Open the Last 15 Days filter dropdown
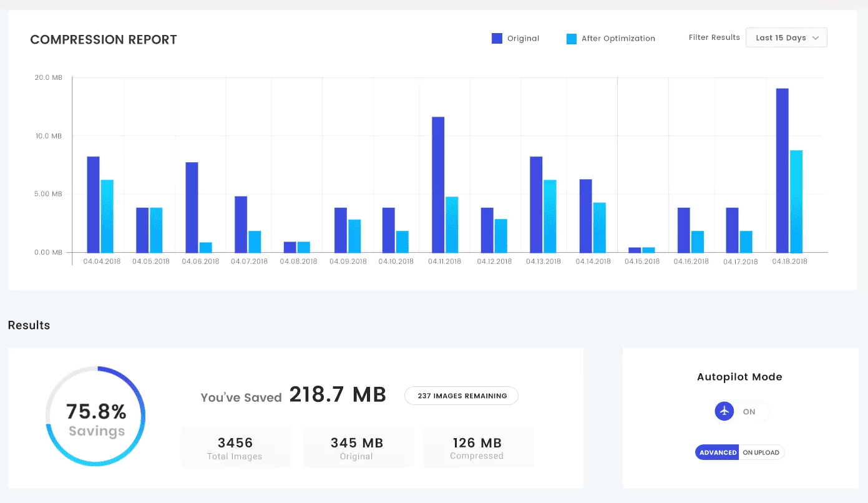Viewport: 868px width, 503px height. pos(786,38)
